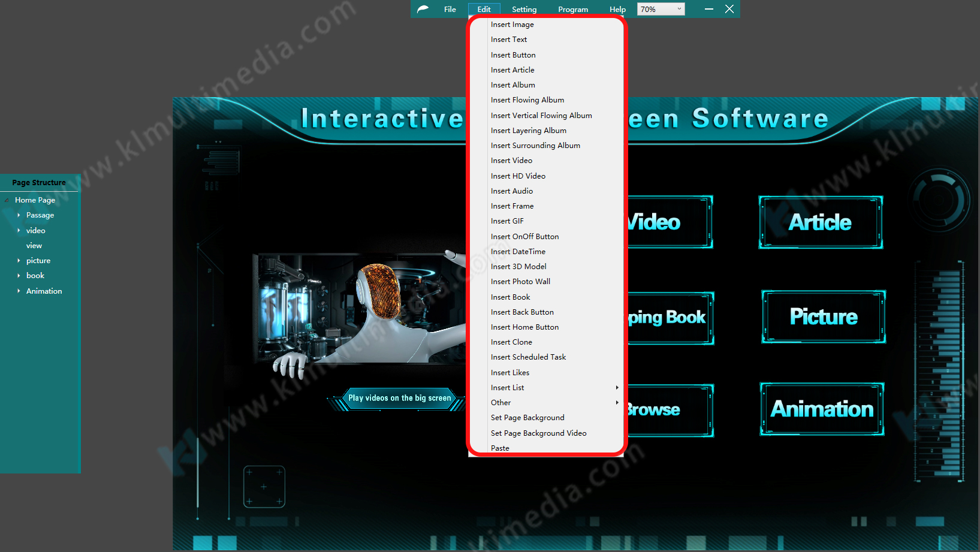Click the Animation button on canvas
This screenshot has height=552, width=980.
point(822,409)
